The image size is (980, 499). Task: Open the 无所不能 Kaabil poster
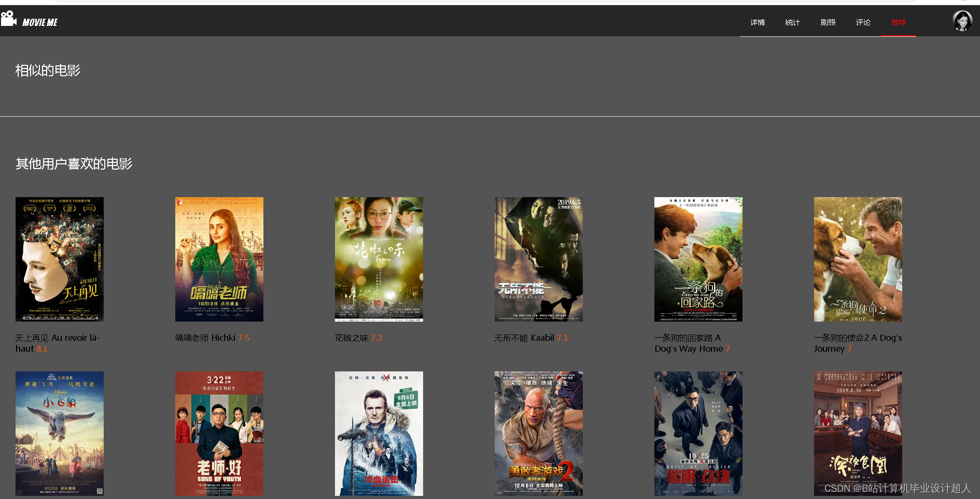coord(539,259)
